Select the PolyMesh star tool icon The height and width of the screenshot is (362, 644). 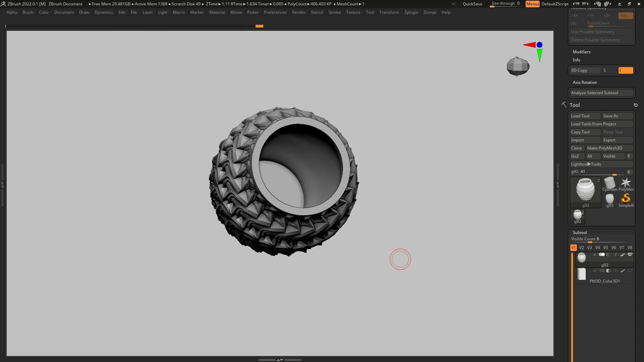(626, 183)
